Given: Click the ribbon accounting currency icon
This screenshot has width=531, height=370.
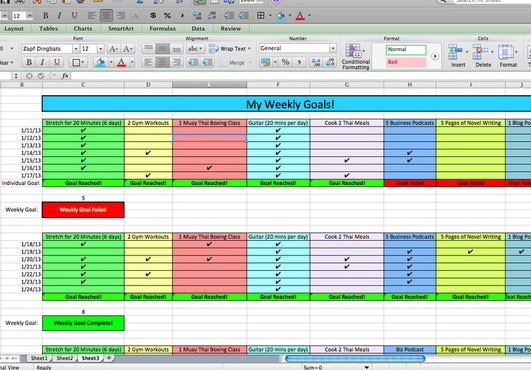Looking at the screenshot, I should click(266, 62).
